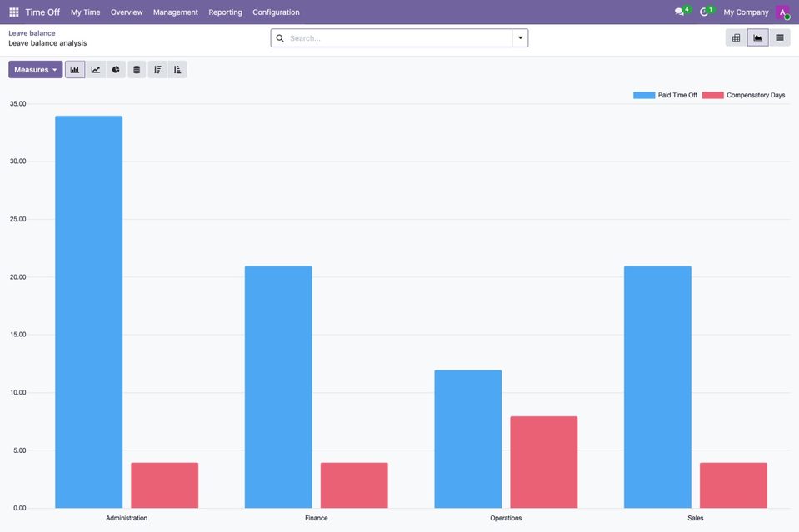Toggle the search options dropdown arrow
This screenshot has height=532, width=799.
coord(520,38)
